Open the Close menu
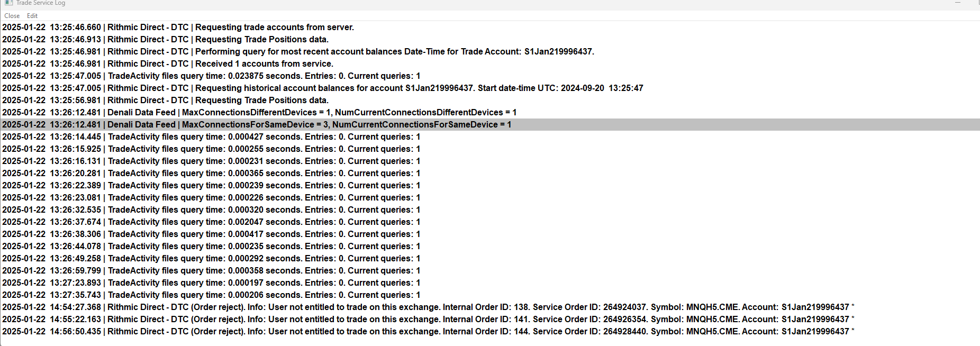 (x=12, y=16)
